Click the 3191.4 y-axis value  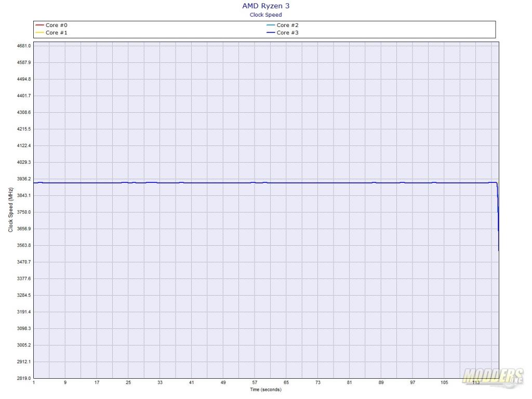[x=24, y=312]
